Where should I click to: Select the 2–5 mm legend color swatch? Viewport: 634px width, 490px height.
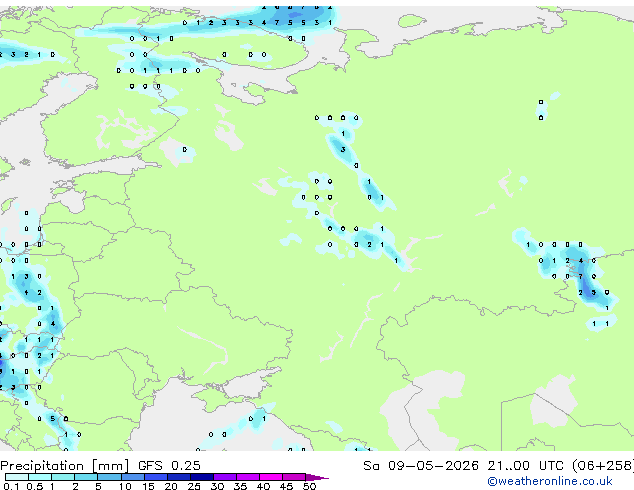(x=86, y=477)
